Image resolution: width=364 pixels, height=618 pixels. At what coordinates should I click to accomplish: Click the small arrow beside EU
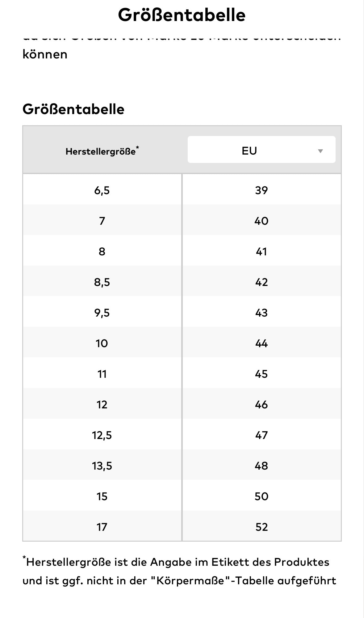[320, 151]
